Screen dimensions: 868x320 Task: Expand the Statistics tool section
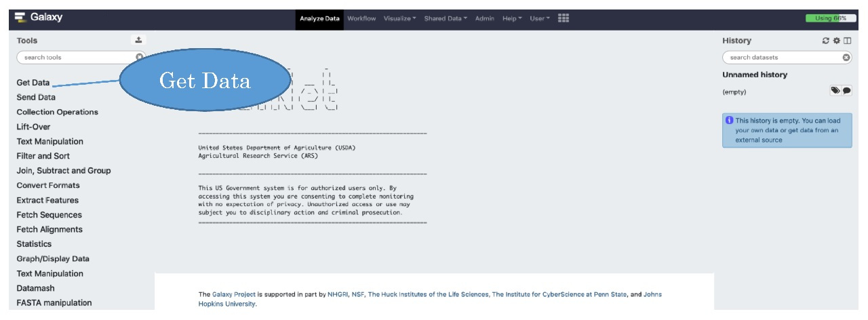click(34, 244)
